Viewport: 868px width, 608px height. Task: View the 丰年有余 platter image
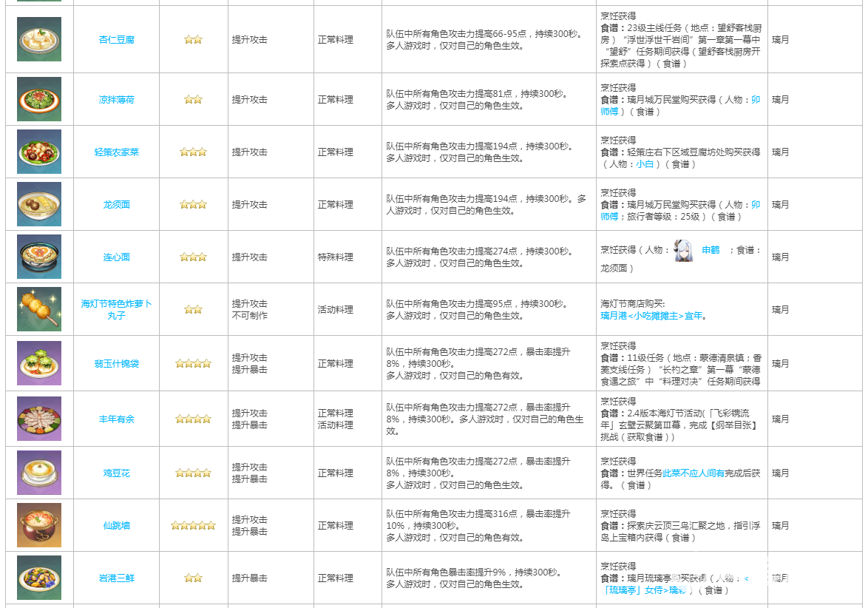pos(39,419)
